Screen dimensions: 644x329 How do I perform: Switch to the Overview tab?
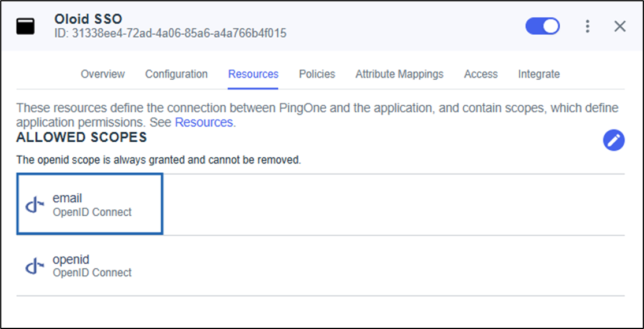(x=103, y=75)
